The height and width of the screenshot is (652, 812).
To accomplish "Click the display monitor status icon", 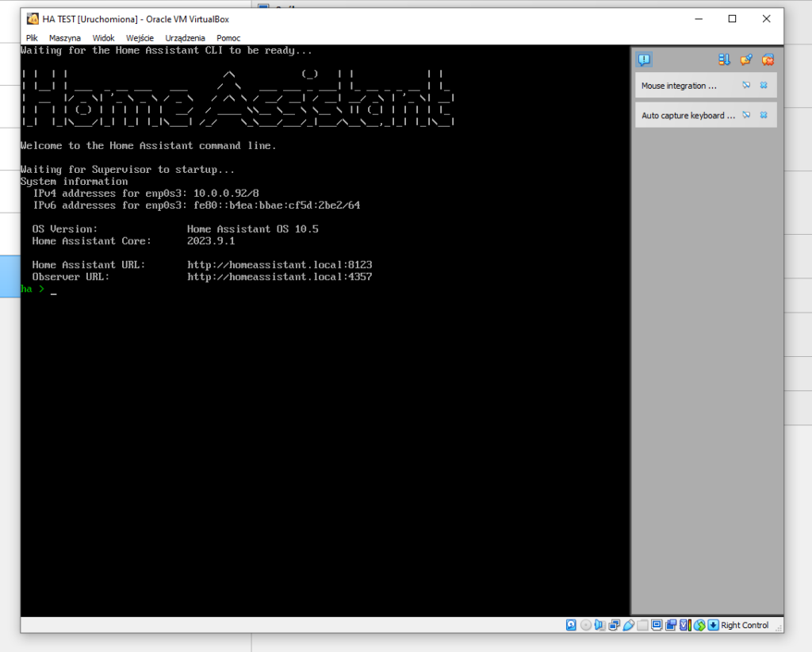I will click(x=657, y=625).
